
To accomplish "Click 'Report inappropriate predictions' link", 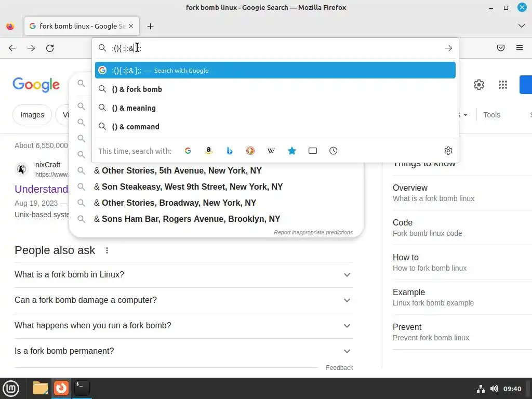I will click(313, 232).
